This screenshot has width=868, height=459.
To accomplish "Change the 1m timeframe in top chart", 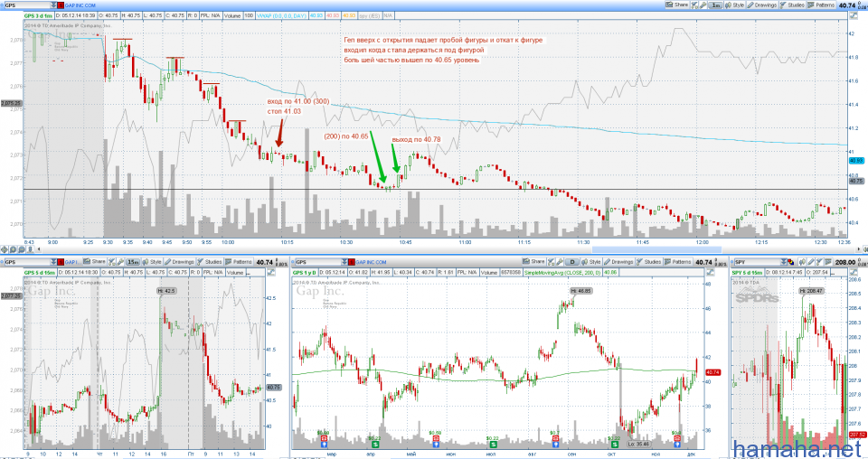I will [x=716, y=5].
